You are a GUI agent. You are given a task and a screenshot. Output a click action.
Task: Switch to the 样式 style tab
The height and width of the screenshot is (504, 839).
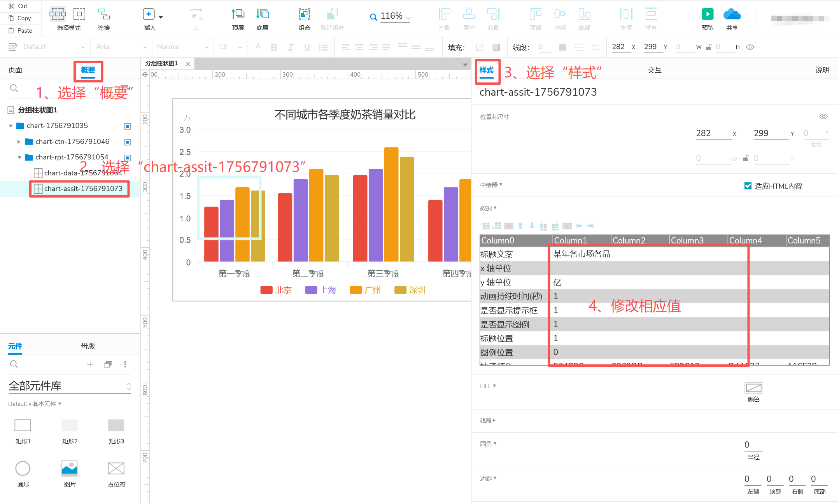pyautogui.click(x=487, y=70)
